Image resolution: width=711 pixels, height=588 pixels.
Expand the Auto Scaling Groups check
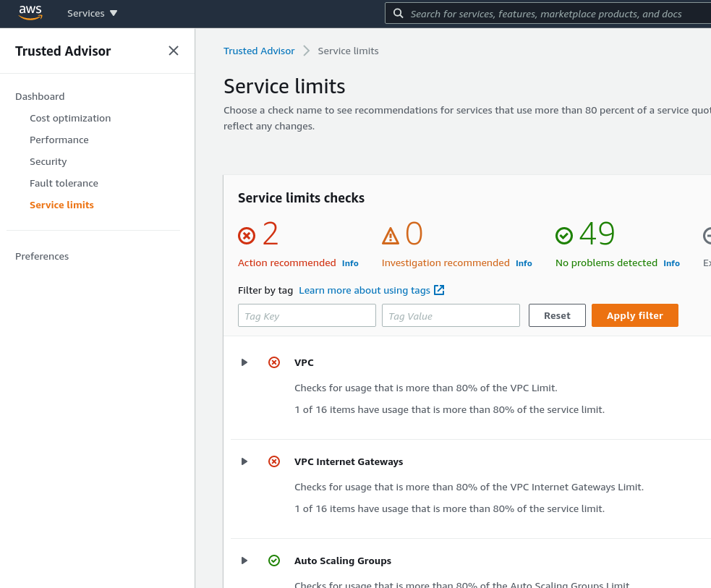click(x=244, y=561)
